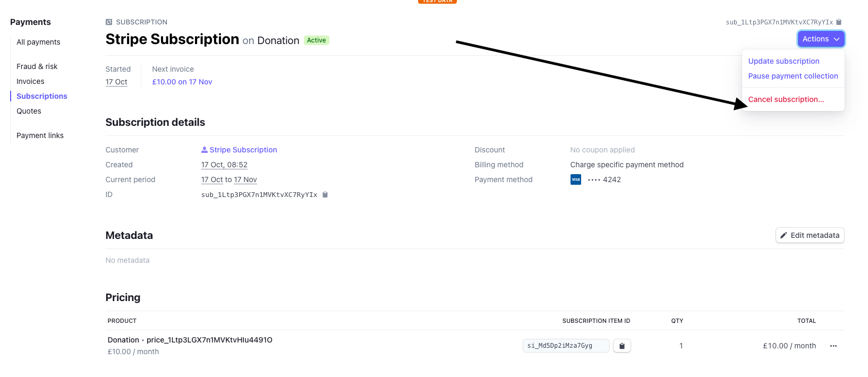
Task: Open Fraud & risk section
Action: click(37, 66)
